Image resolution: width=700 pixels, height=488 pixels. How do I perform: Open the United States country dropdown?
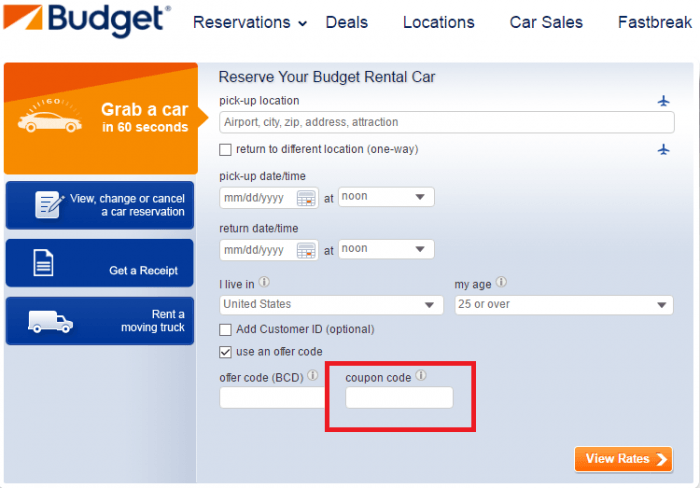click(x=331, y=305)
